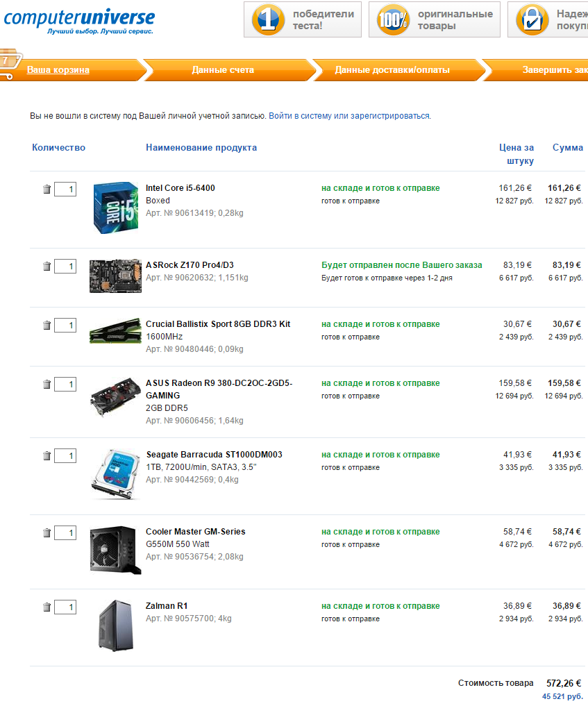
Task: Click the 100% original goods badge
Action: tap(435, 19)
